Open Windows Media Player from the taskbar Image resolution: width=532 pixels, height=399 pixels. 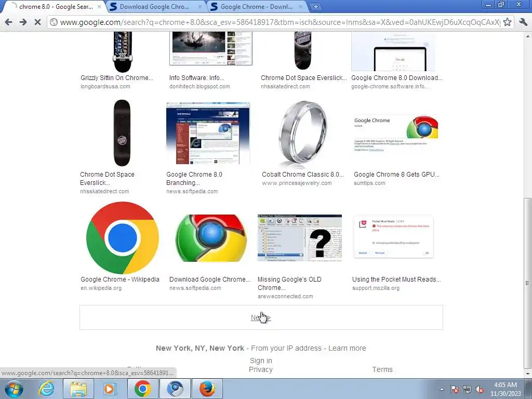tap(109, 389)
